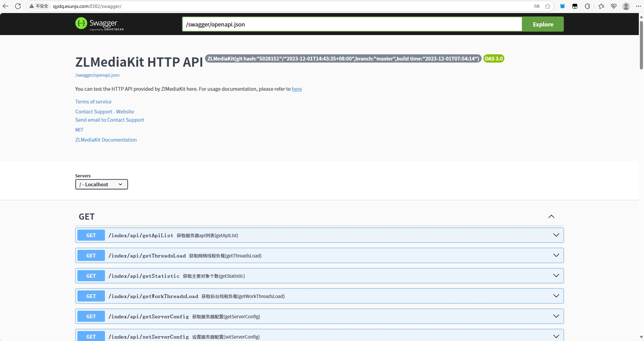This screenshot has width=644, height=341.
Task: Click the /index/api/getWorkThreadsLoad path text
Action: [153, 296]
